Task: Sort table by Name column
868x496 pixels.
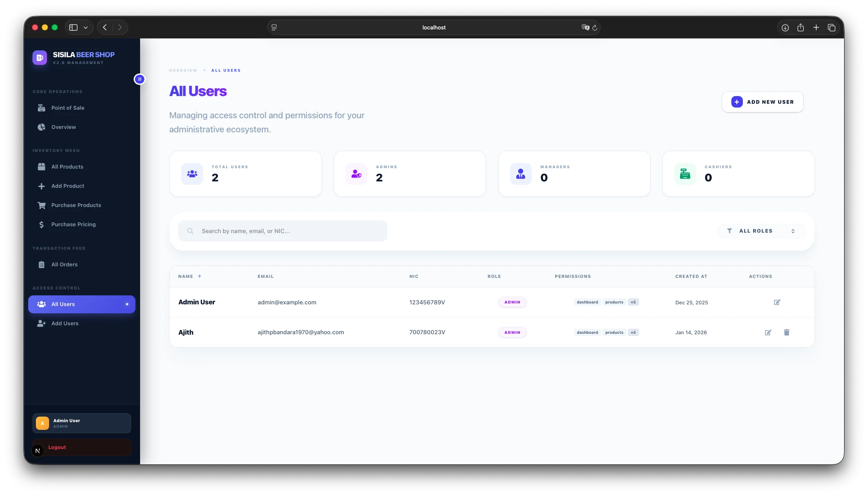Action: 190,277
